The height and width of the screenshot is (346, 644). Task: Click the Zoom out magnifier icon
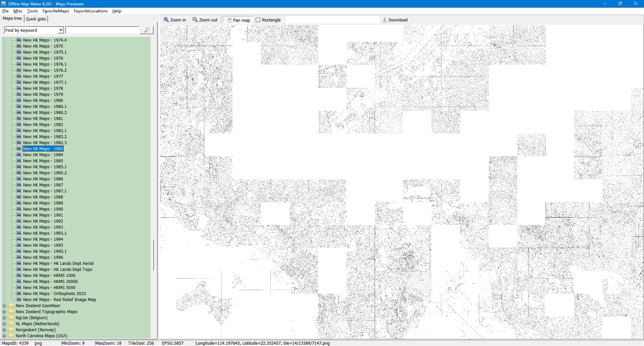click(195, 20)
